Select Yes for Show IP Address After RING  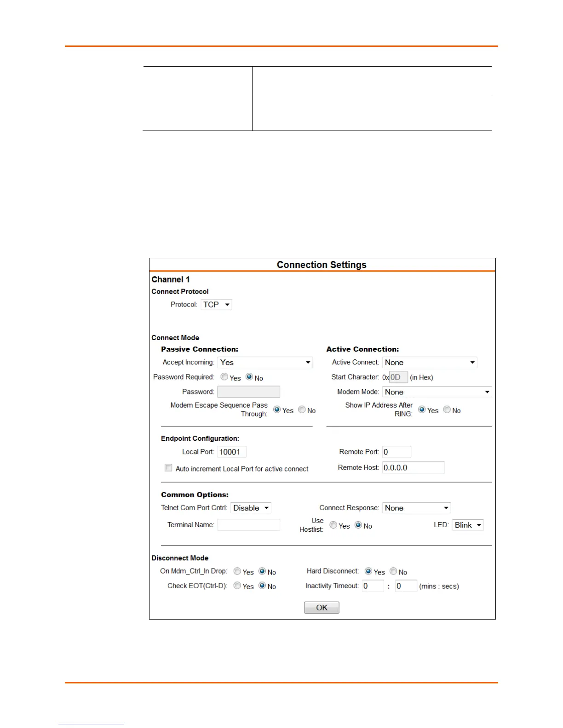tap(422, 409)
